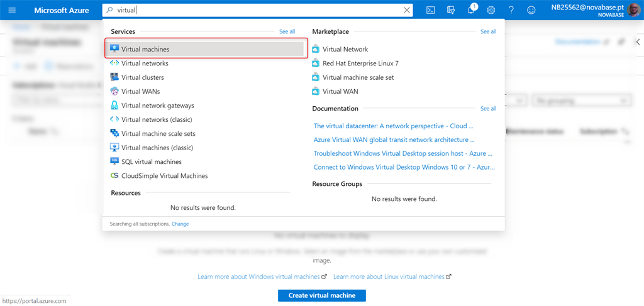Choose SQL virtual machines result
644x306 pixels.
[151, 162]
